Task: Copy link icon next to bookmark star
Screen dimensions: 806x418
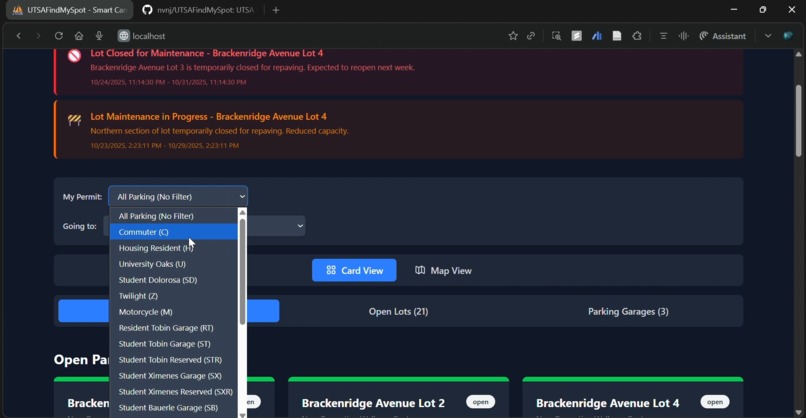Action: pos(531,35)
